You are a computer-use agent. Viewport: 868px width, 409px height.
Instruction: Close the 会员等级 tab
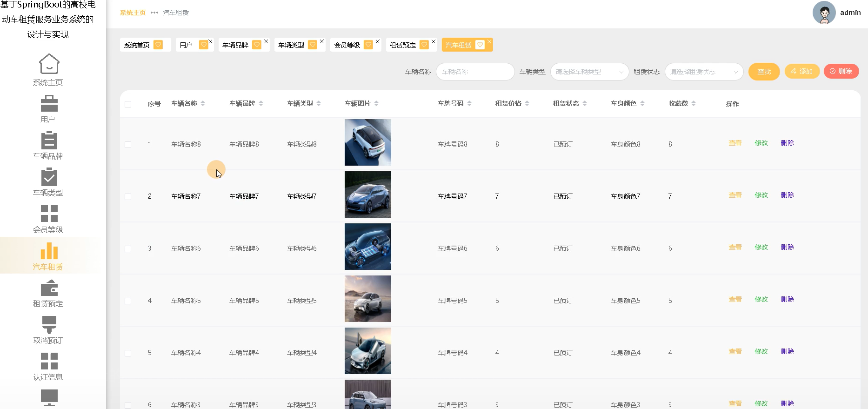[x=378, y=41]
